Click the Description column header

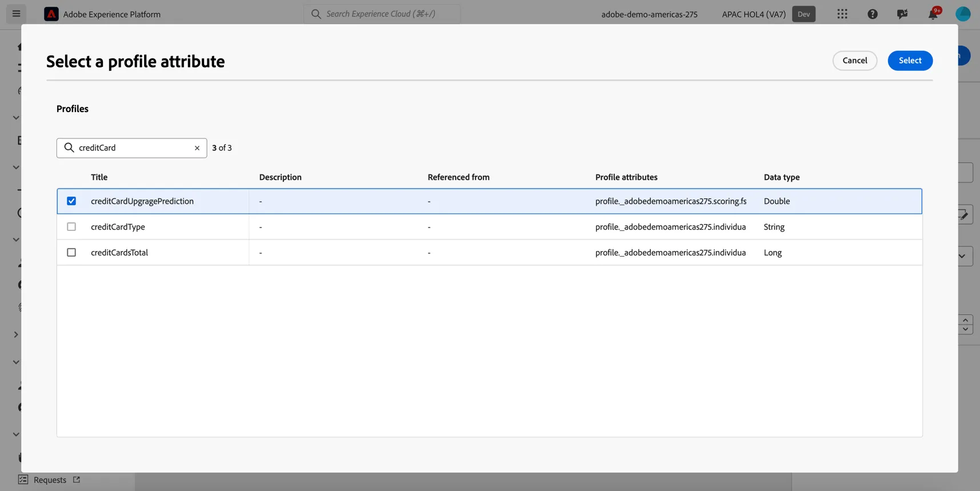(x=281, y=177)
